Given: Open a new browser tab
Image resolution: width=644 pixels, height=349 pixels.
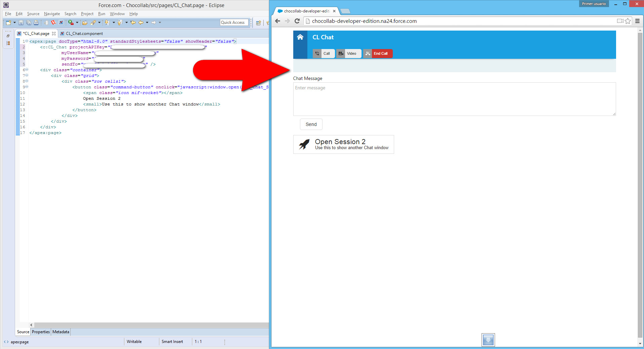Looking at the screenshot, I should 345,11.
